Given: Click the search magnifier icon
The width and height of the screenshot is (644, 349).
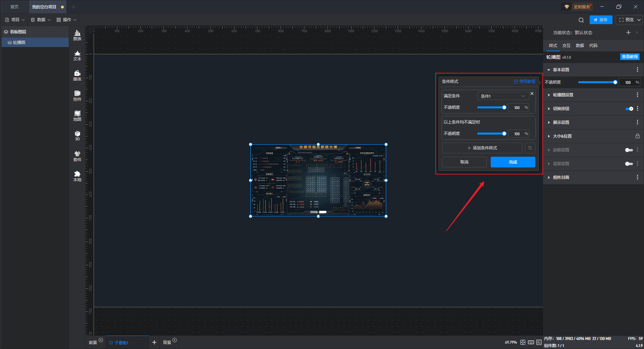Looking at the screenshot, I should coord(581,20).
